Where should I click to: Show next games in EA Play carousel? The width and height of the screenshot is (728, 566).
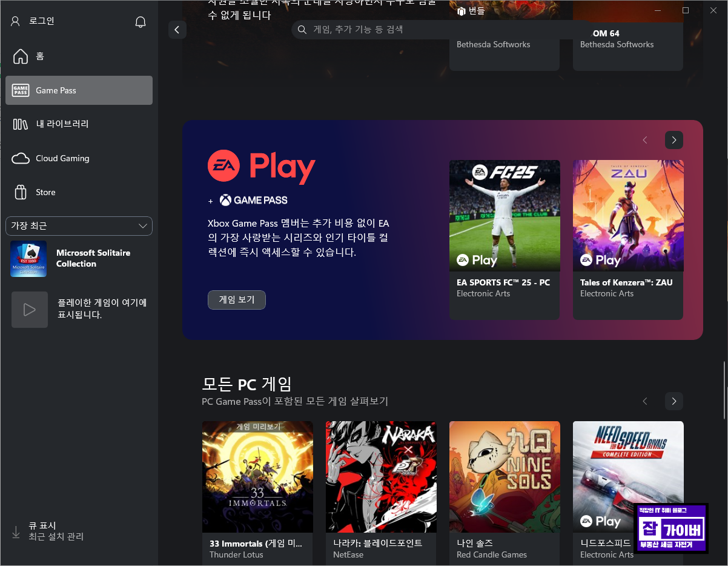pos(674,140)
